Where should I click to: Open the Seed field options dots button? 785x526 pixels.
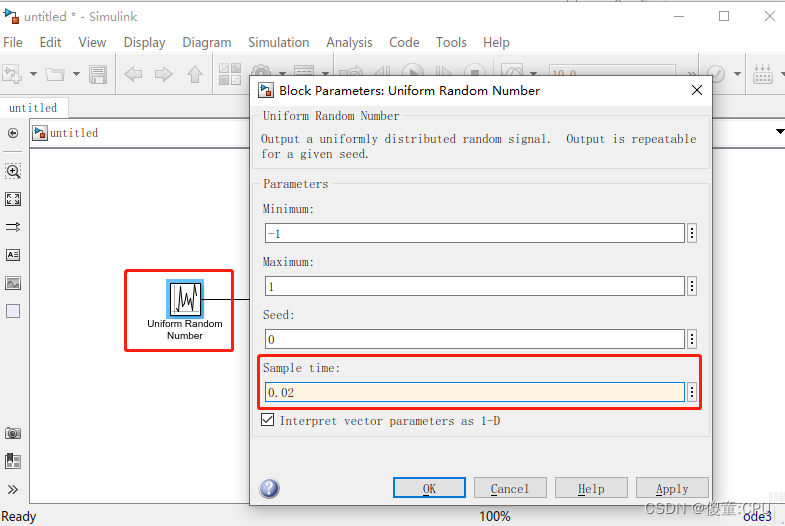[692, 339]
